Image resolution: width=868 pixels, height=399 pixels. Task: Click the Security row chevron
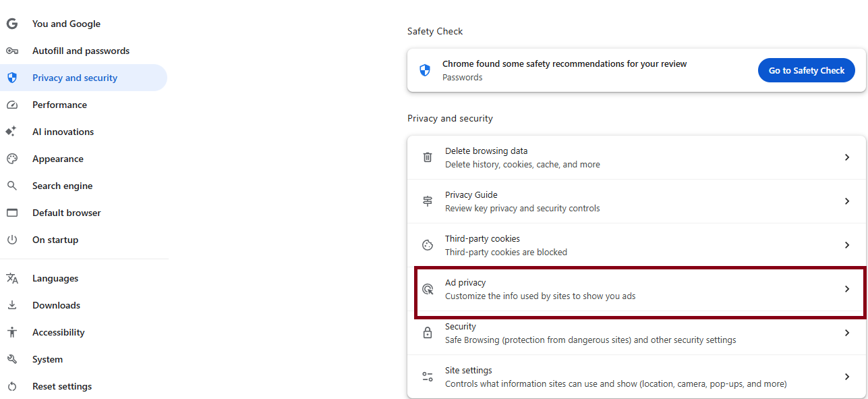point(847,333)
